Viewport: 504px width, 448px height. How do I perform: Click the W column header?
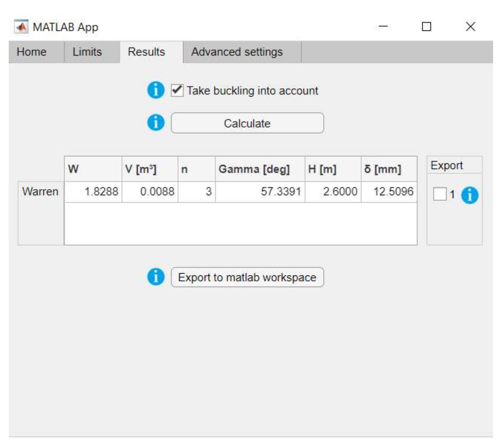pyautogui.click(x=93, y=169)
